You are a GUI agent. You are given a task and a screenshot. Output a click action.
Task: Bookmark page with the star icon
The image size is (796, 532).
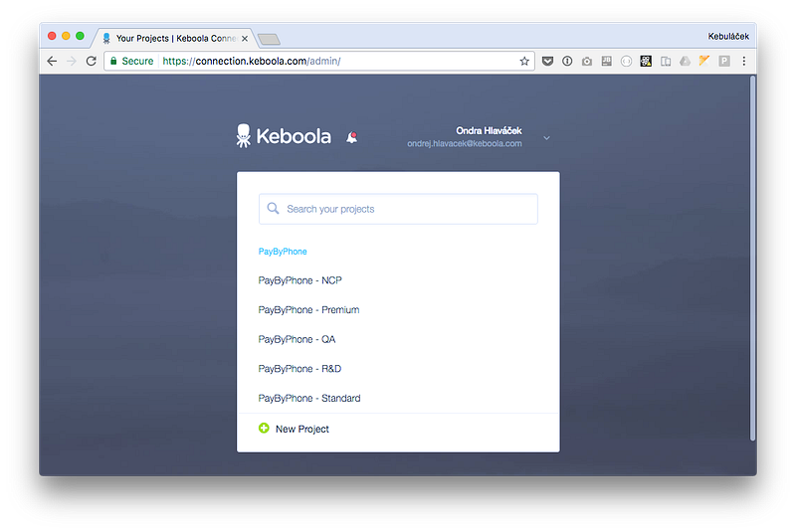coord(524,62)
